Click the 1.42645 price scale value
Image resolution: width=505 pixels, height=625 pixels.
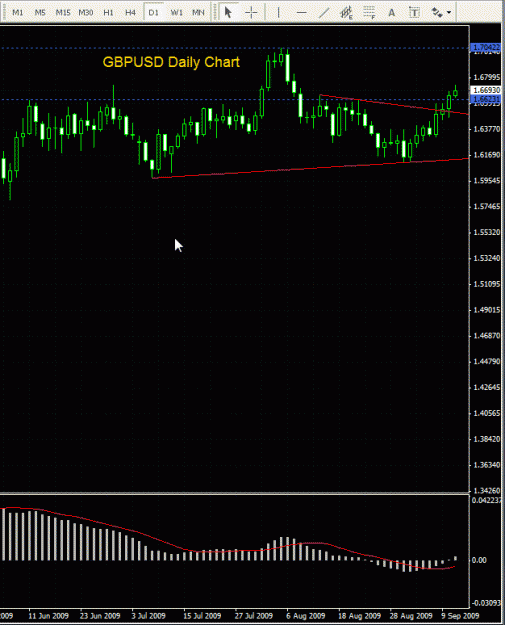click(486, 387)
